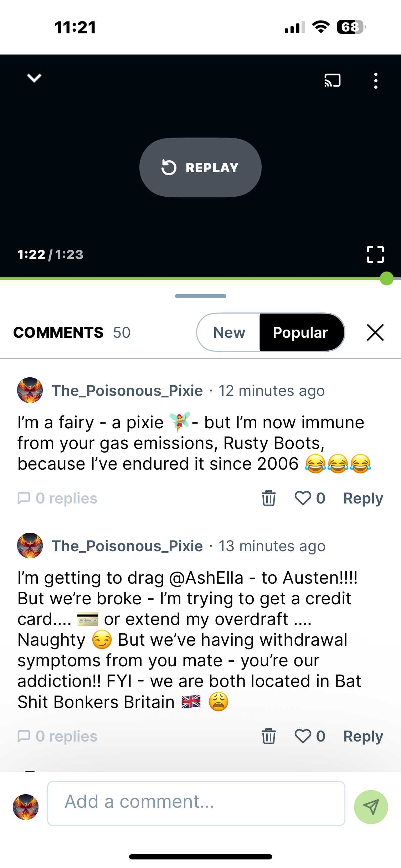
Task: Tap the cast to device icon
Action: click(332, 81)
